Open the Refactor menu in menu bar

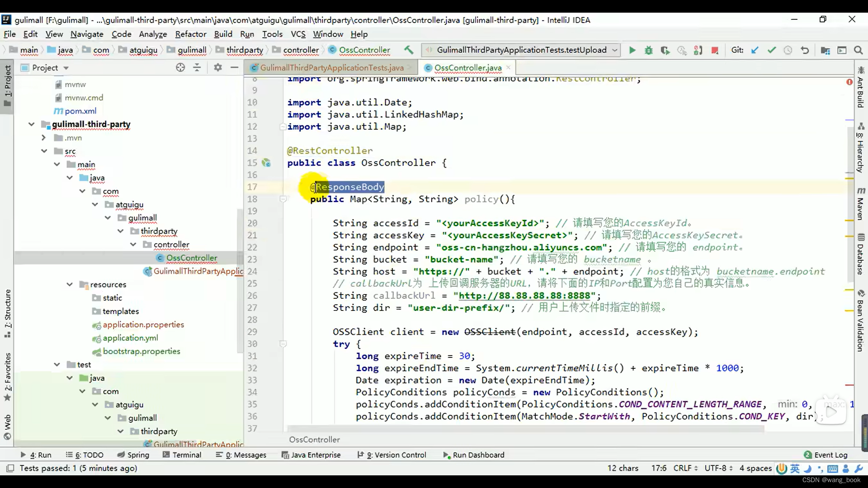191,34
